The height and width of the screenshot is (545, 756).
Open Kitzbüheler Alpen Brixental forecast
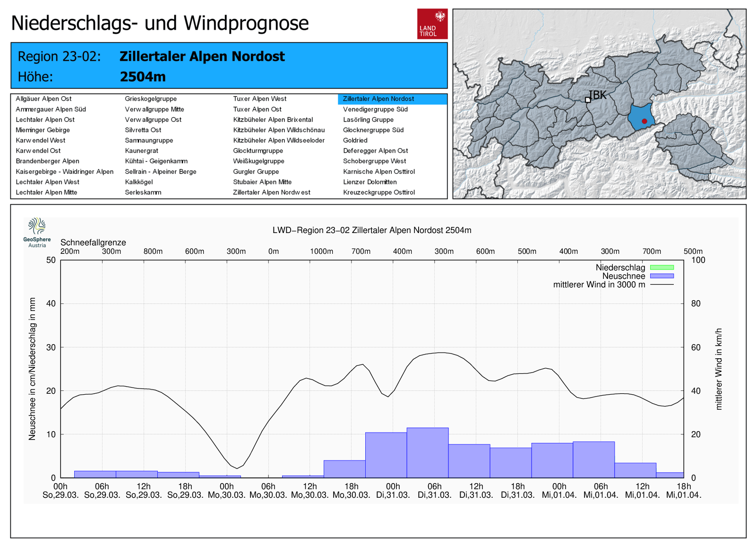[273, 120]
